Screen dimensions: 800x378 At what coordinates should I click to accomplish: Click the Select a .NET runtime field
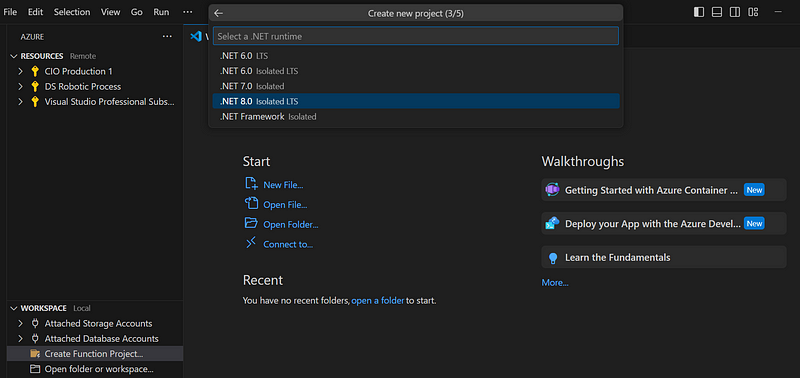click(x=416, y=36)
